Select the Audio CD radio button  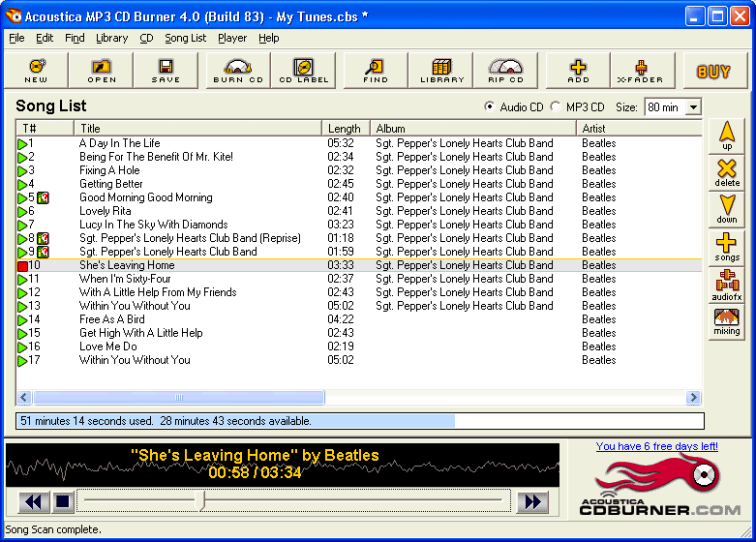pyautogui.click(x=490, y=106)
